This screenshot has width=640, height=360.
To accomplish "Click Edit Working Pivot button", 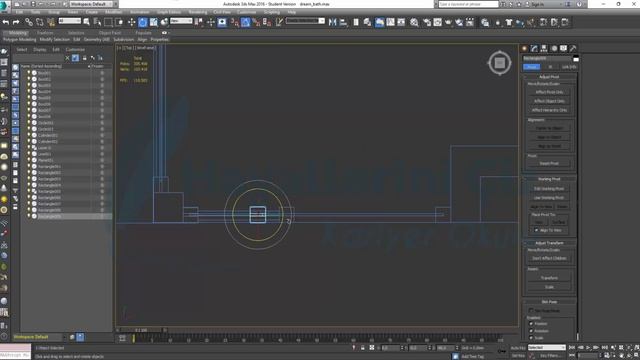I will coord(549,189).
